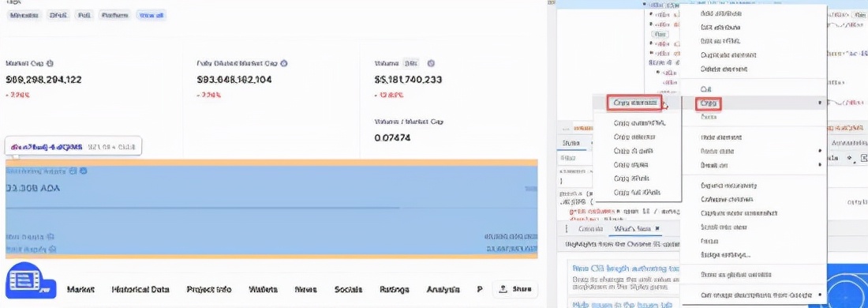Click the Market Cap info icon

tap(51, 64)
